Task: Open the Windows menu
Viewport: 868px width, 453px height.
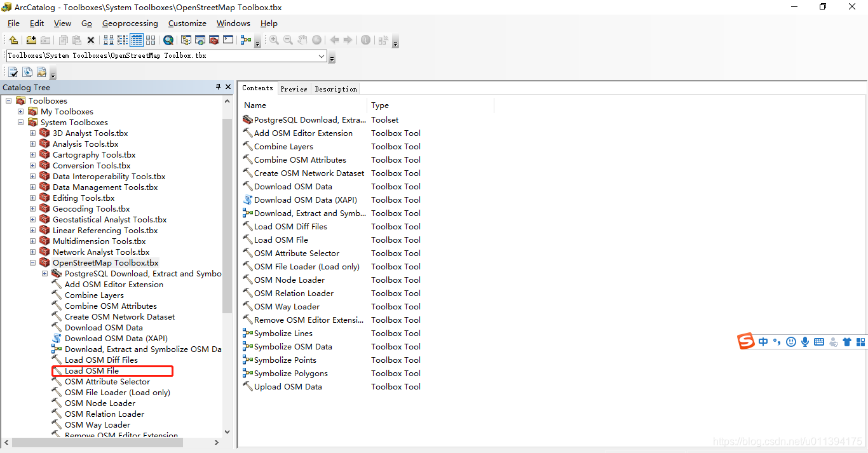Action: 233,24
